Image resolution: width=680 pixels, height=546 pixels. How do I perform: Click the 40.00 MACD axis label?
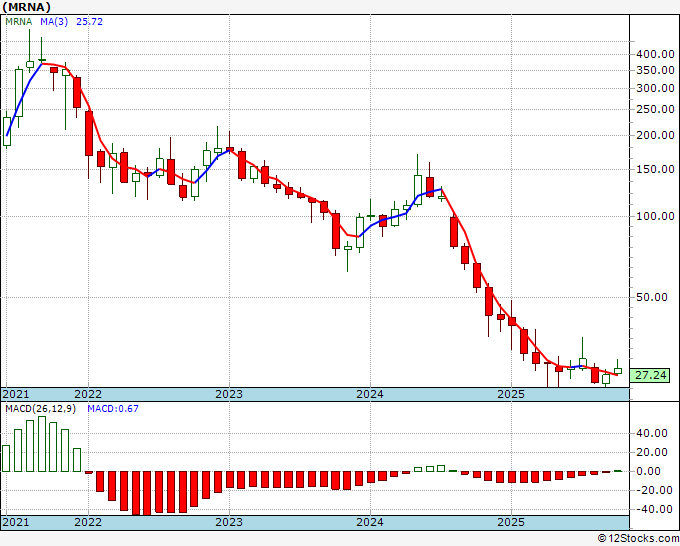(652, 433)
